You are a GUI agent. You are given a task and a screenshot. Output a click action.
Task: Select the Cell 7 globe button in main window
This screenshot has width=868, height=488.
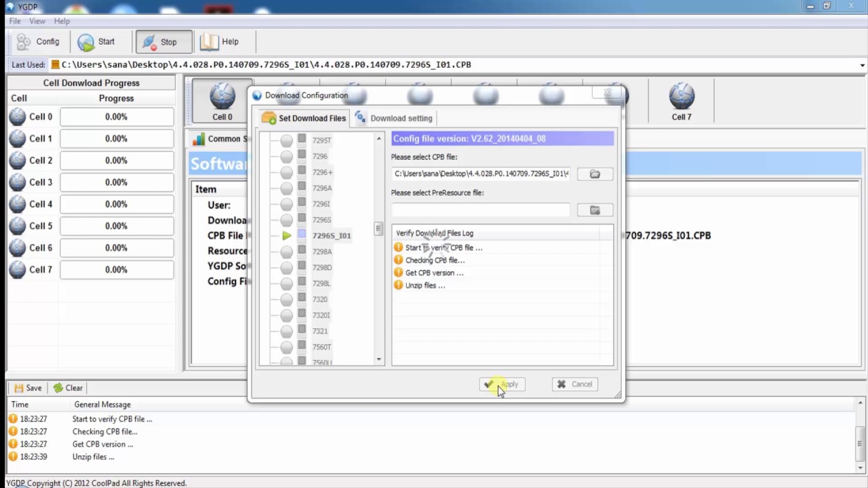pos(682,100)
